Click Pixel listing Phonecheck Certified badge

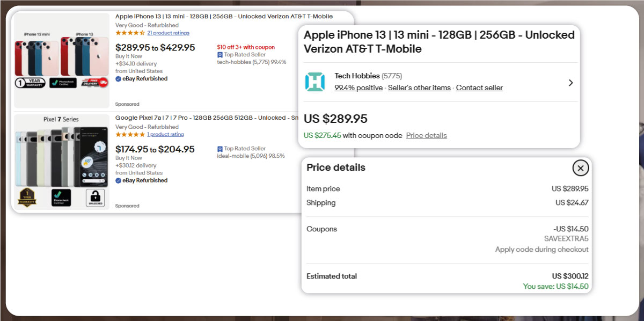pos(61,198)
